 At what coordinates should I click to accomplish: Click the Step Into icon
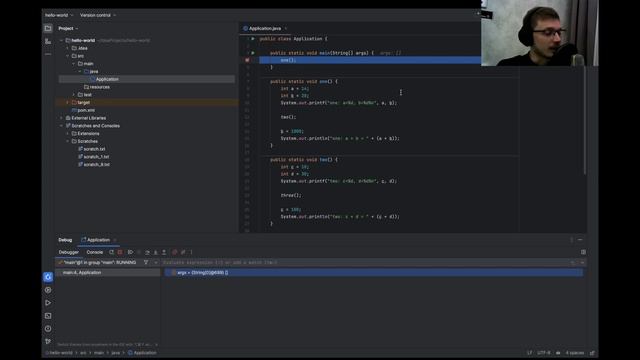click(x=156, y=252)
